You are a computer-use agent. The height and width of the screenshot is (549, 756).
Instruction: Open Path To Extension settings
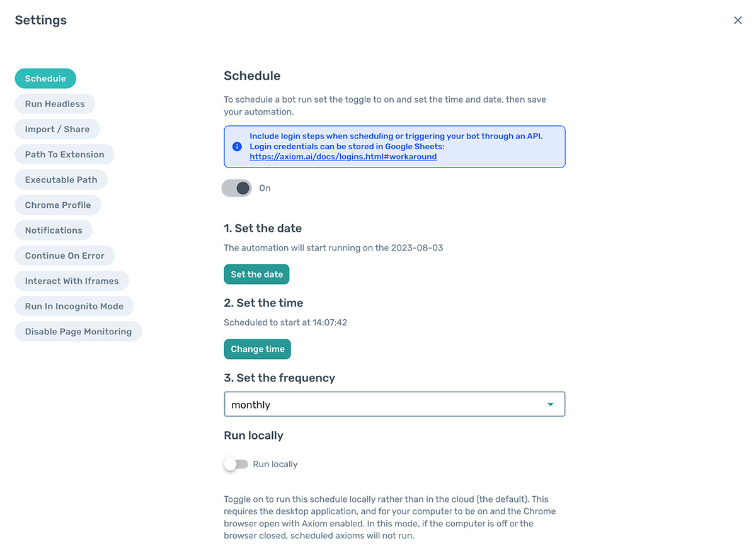(64, 154)
